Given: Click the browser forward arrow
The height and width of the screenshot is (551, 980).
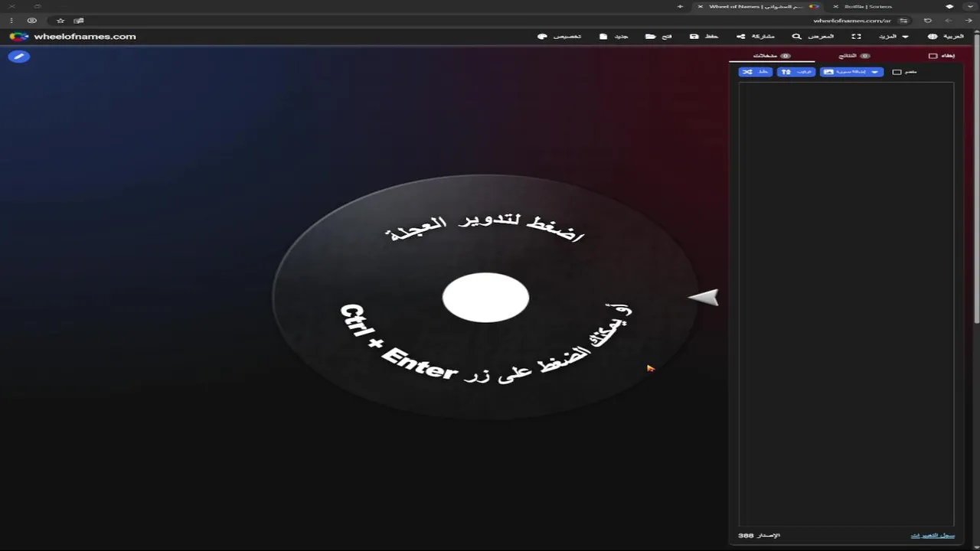Looking at the screenshot, I should click(947, 21).
